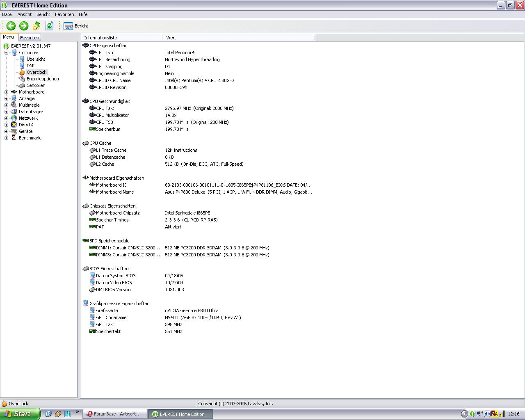Open the Datei menu

tap(7, 14)
